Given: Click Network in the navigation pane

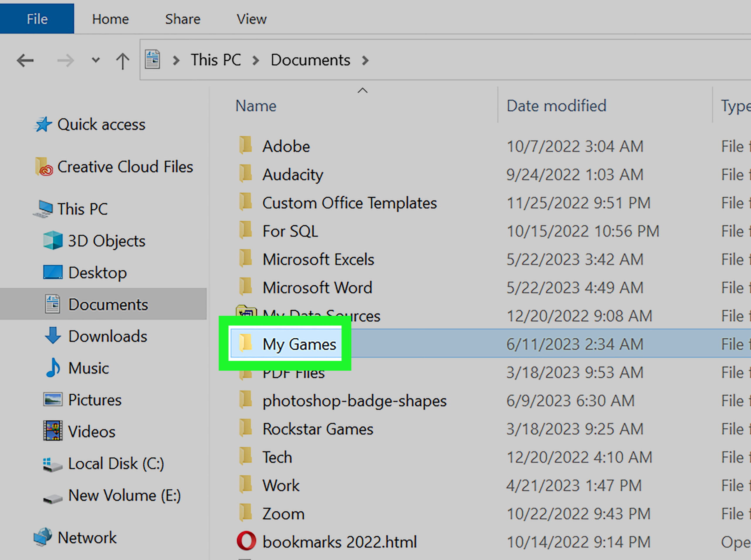Looking at the screenshot, I should [87, 538].
